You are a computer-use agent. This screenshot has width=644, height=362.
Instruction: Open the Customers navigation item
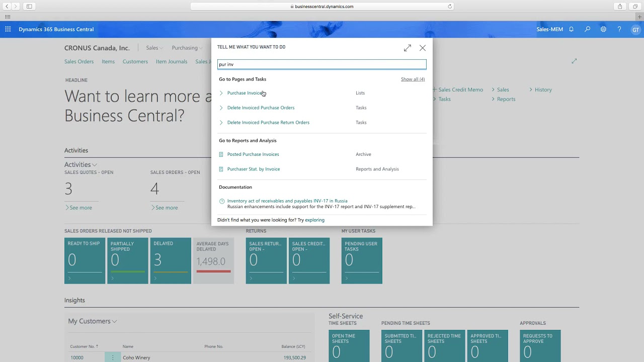coord(135,61)
